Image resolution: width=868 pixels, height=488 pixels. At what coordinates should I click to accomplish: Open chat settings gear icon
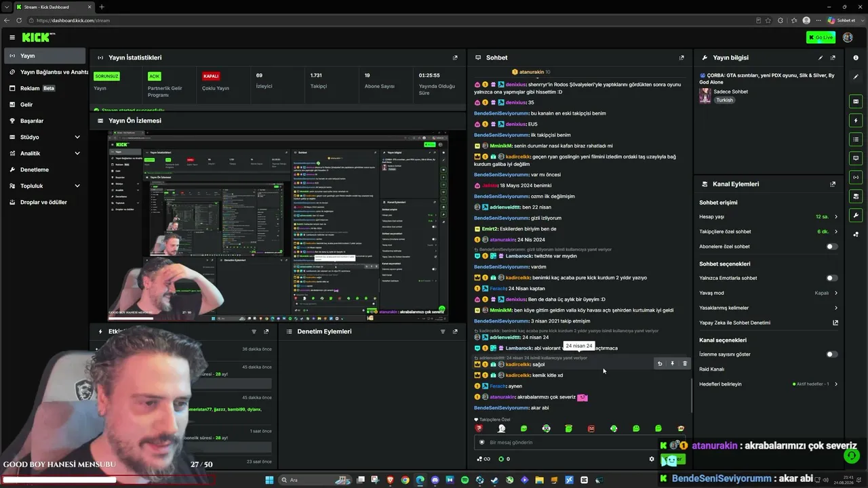pos(652,459)
